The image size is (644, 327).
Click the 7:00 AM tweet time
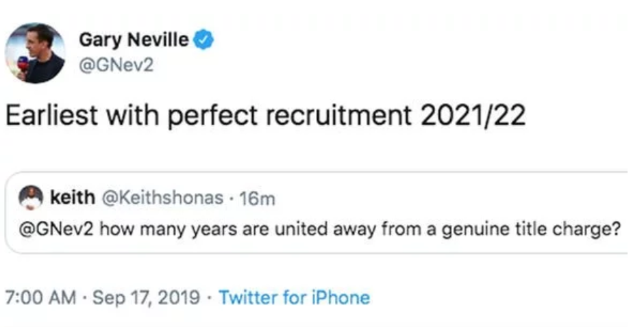point(40,298)
